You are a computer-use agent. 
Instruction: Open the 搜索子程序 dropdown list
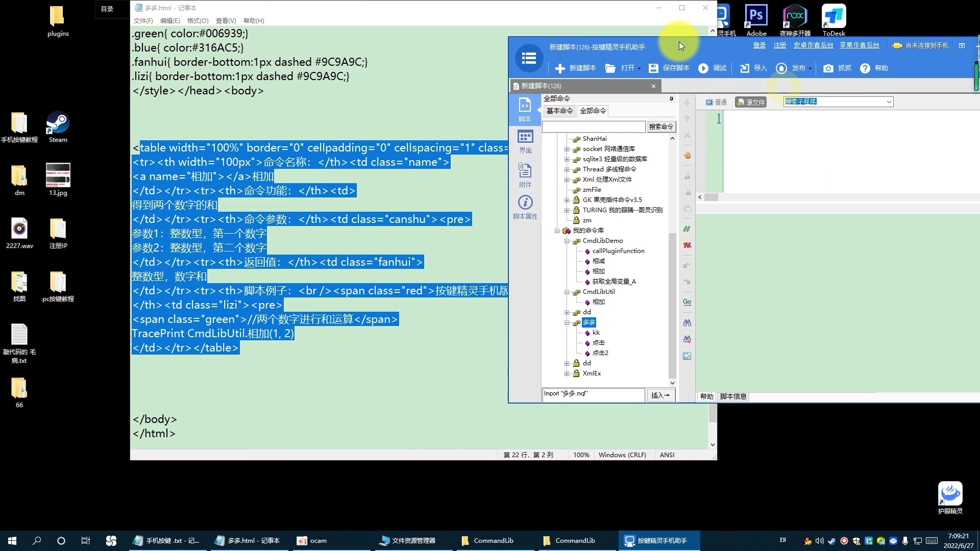[x=889, y=102]
